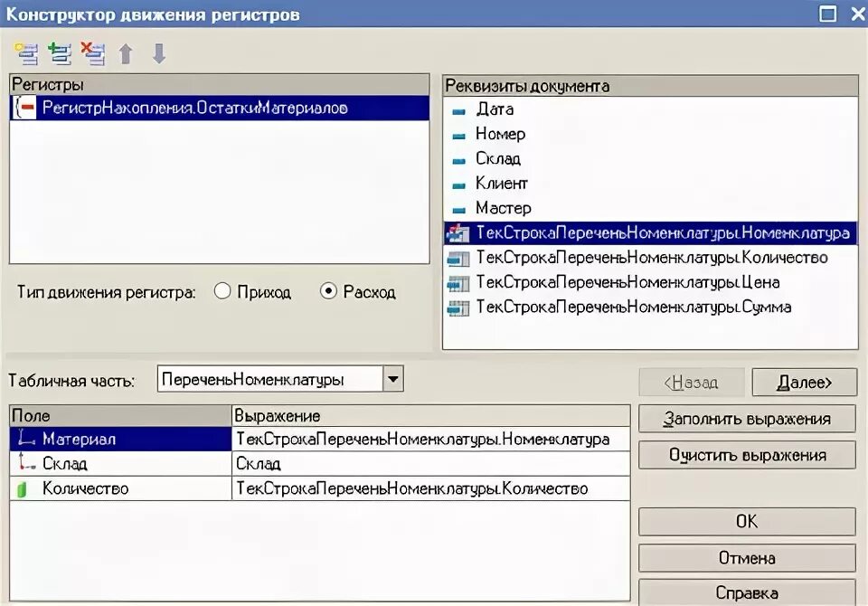Close the Конструктор движения регистров window
The width and height of the screenshot is (868, 606).
pyautogui.click(x=857, y=14)
